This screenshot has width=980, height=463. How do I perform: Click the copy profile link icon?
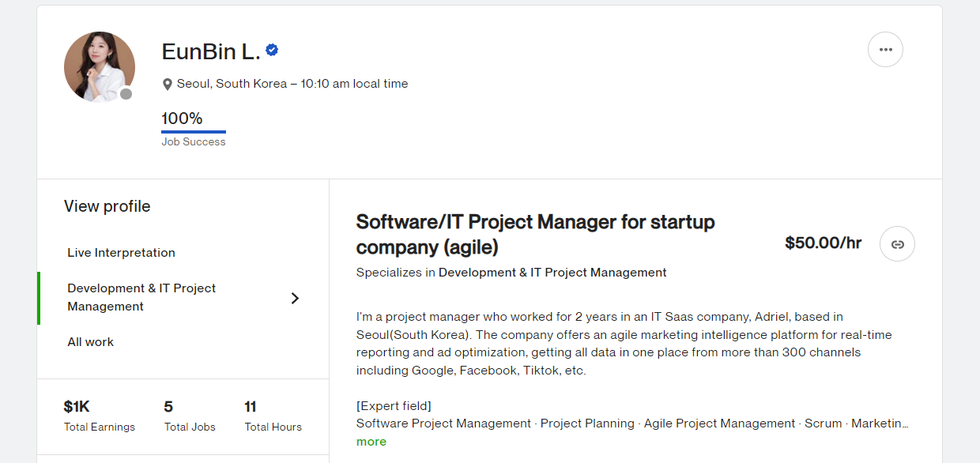897,244
